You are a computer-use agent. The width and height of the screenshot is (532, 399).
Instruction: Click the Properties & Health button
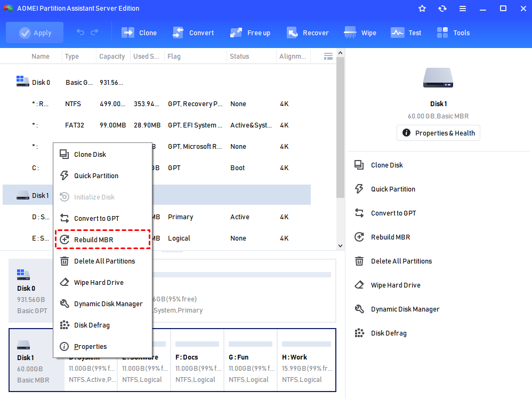pyautogui.click(x=438, y=133)
